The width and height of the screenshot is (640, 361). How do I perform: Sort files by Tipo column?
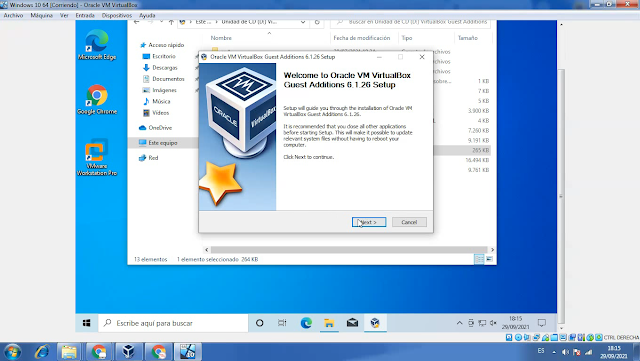[x=407, y=38]
